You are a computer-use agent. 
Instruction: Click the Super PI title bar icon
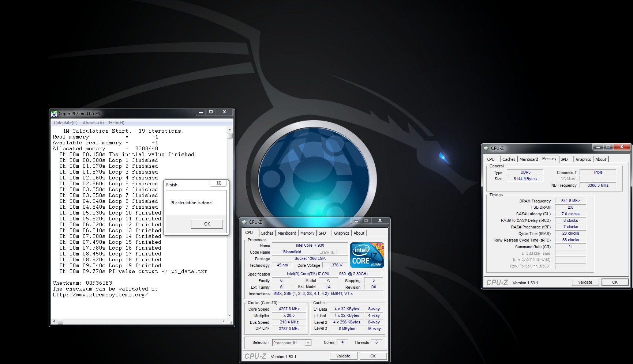(x=54, y=113)
